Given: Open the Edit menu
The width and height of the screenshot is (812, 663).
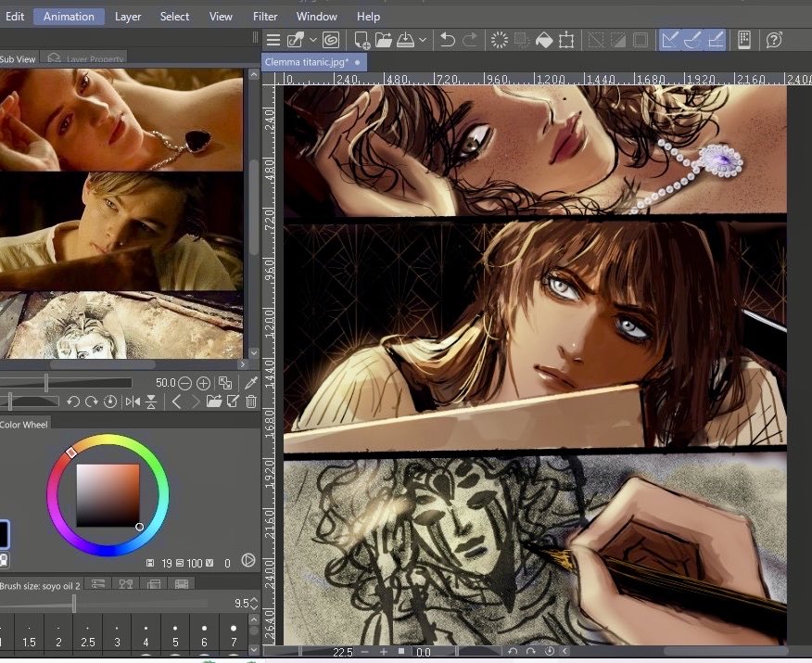Looking at the screenshot, I should tap(15, 17).
